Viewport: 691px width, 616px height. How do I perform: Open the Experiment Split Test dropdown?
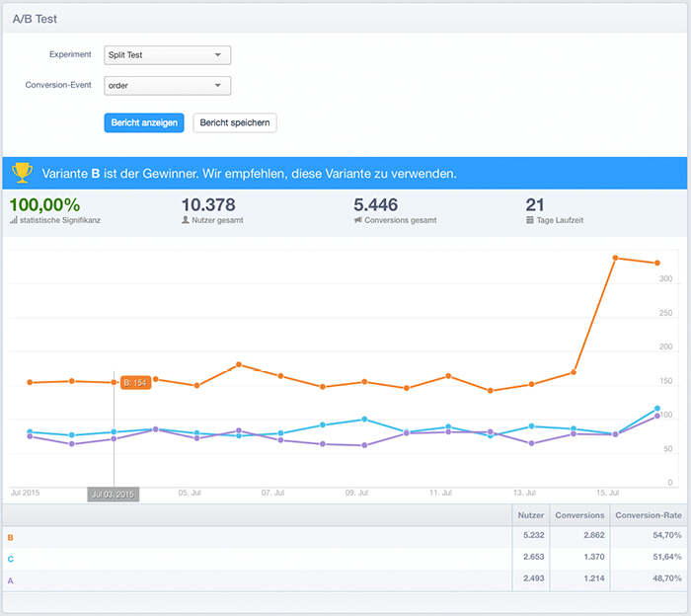point(168,55)
